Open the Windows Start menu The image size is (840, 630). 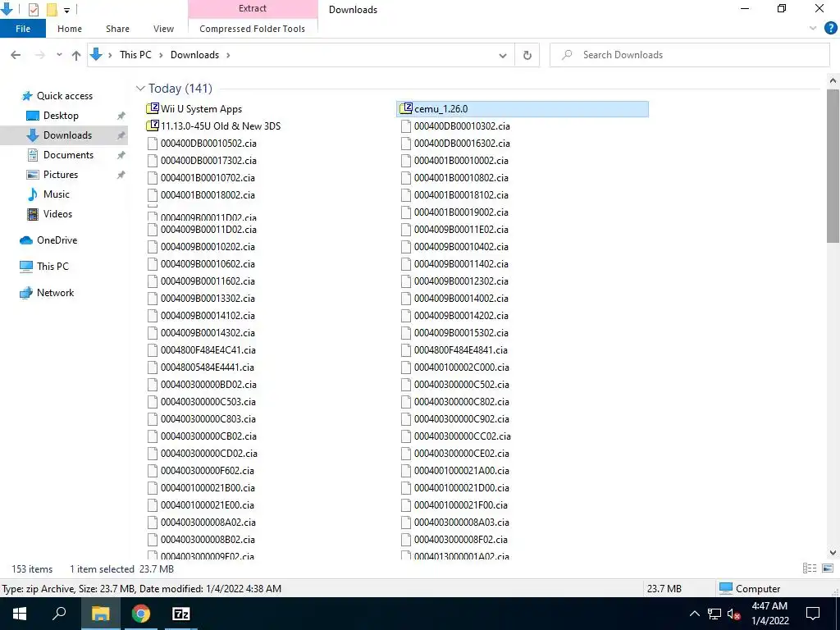point(20,614)
